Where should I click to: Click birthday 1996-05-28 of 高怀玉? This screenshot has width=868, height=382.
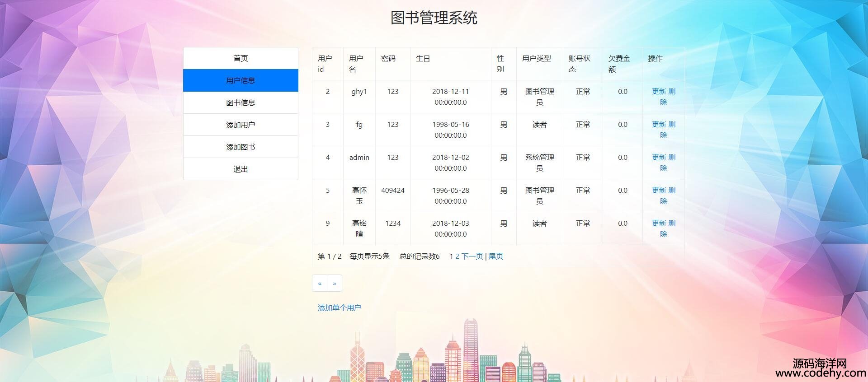pos(451,196)
